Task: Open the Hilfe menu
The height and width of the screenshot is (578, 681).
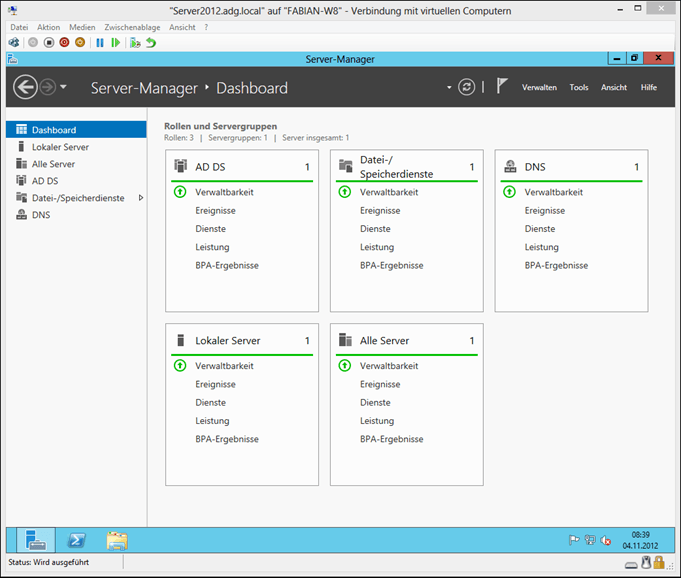Action: (x=648, y=87)
